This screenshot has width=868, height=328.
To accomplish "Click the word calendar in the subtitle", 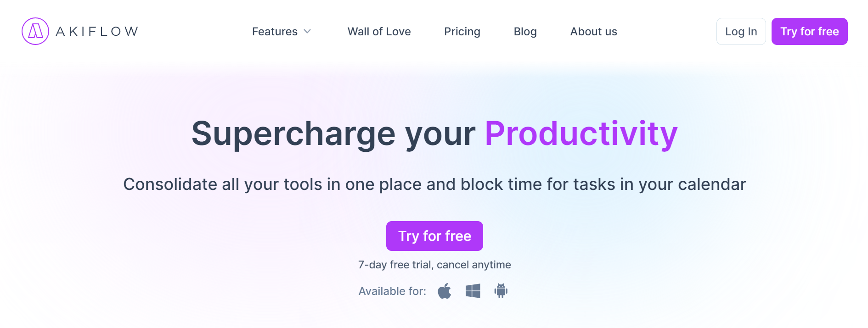I will (x=712, y=184).
